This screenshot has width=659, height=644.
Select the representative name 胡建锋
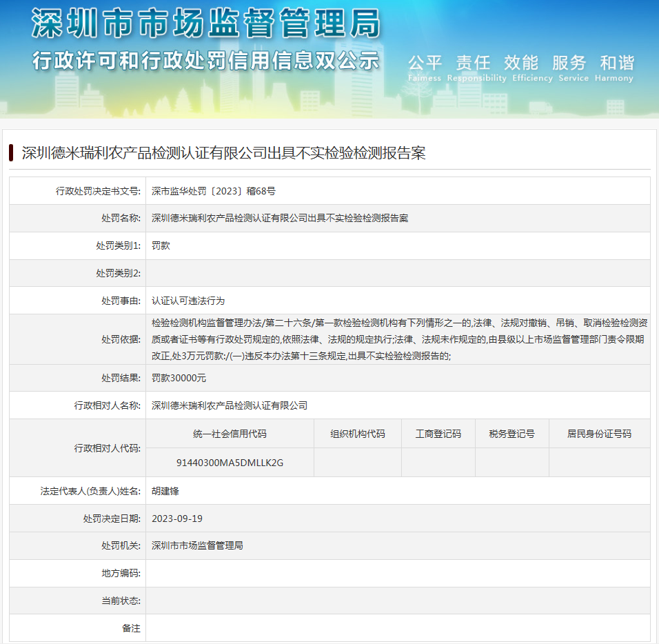[165, 491]
